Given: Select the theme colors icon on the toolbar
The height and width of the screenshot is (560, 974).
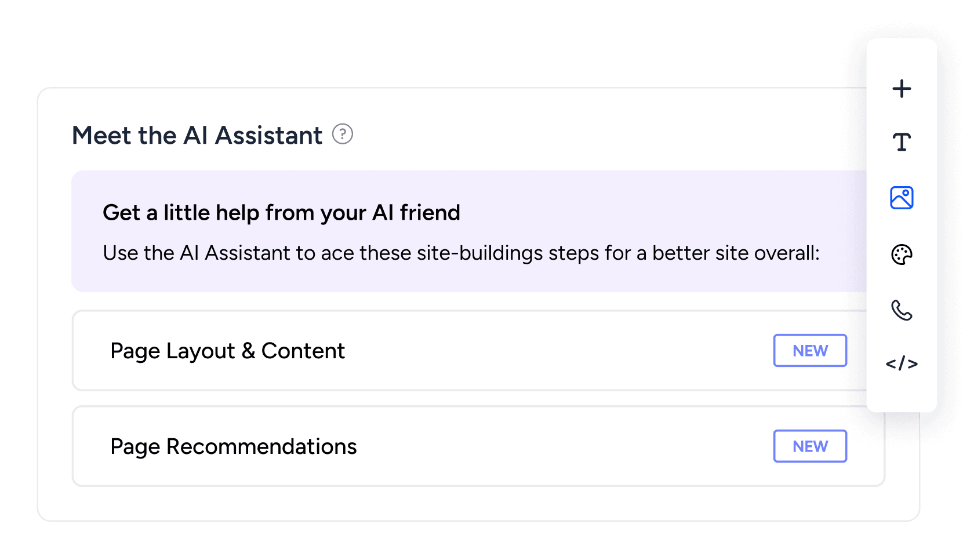Looking at the screenshot, I should [x=902, y=254].
